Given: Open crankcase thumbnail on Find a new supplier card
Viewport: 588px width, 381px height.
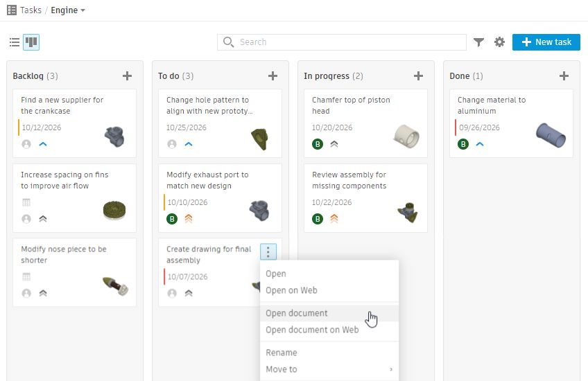Looking at the screenshot, I should tap(114, 136).
